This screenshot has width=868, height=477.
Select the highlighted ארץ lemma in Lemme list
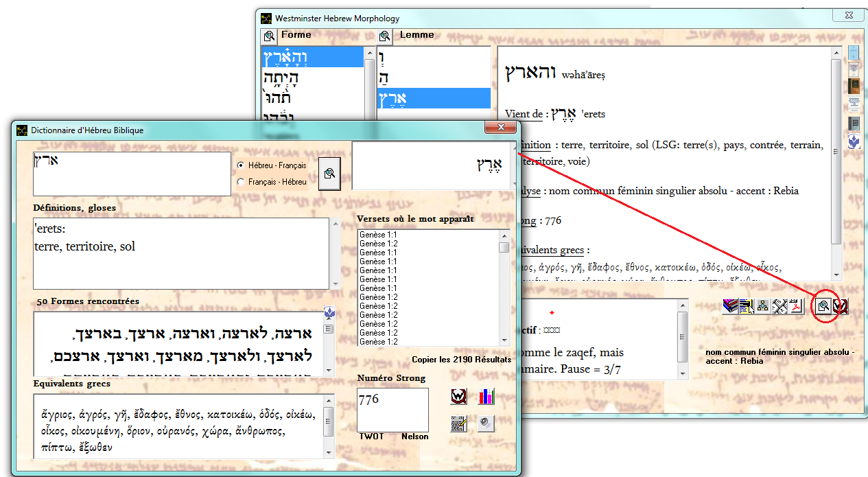(x=434, y=98)
